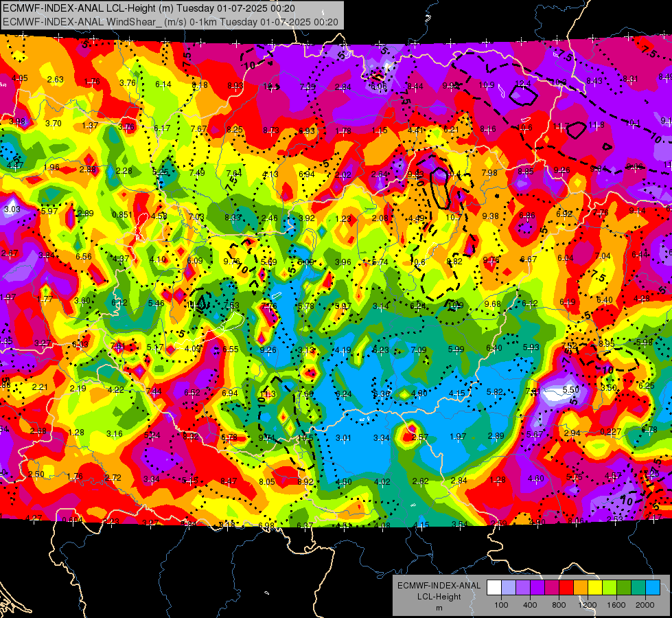The width and height of the screenshot is (672, 618).
Task: Click the LCL-Height (m) title line
Action: [149, 8]
